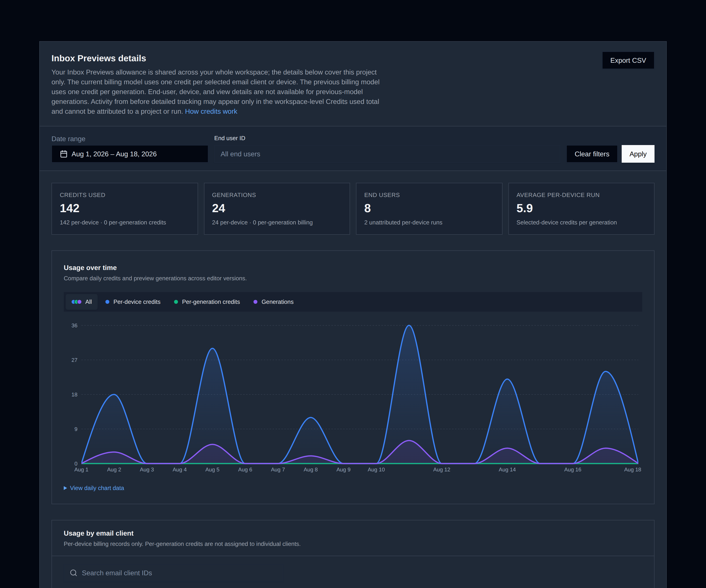Open the date range picker
The width and height of the screenshot is (706, 588).
click(x=130, y=154)
